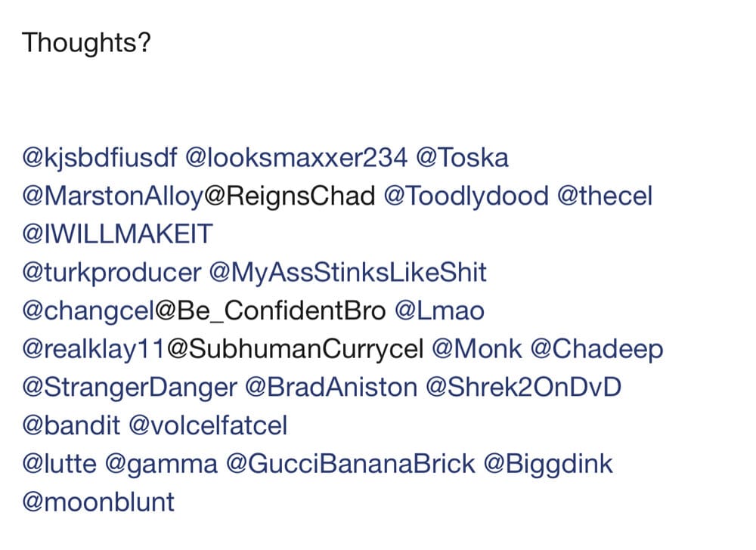Open the @Lmao user mention
The image size is (756, 550).
[439, 311]
